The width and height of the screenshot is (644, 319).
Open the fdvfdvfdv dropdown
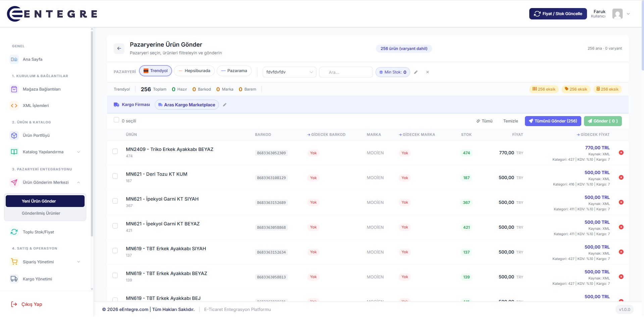289,72
